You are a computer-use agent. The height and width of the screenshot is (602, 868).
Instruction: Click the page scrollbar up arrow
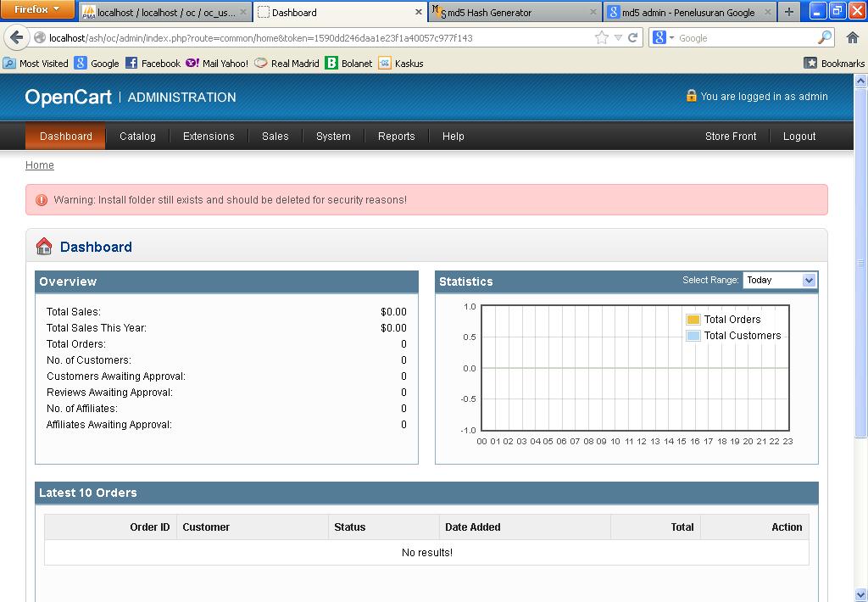(x=861, y=81)
